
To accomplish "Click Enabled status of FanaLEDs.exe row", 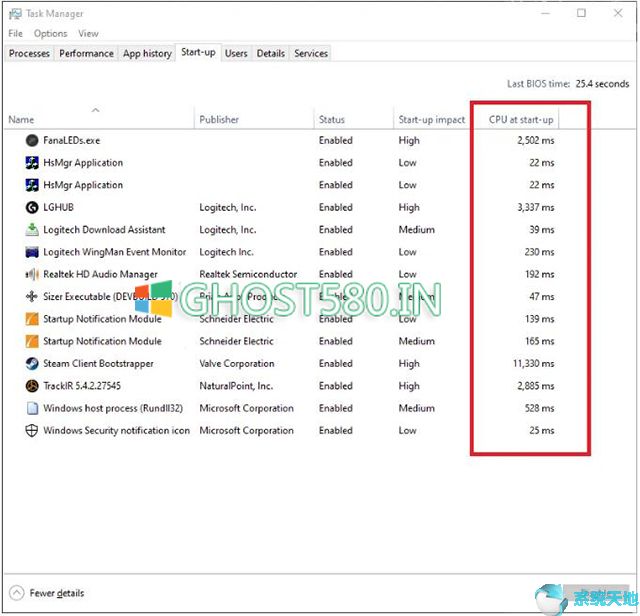I will tap(336, 140).
